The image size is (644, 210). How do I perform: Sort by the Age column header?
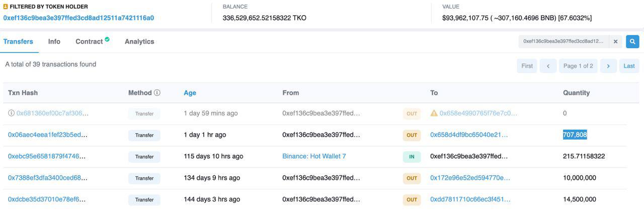[190, 93]
